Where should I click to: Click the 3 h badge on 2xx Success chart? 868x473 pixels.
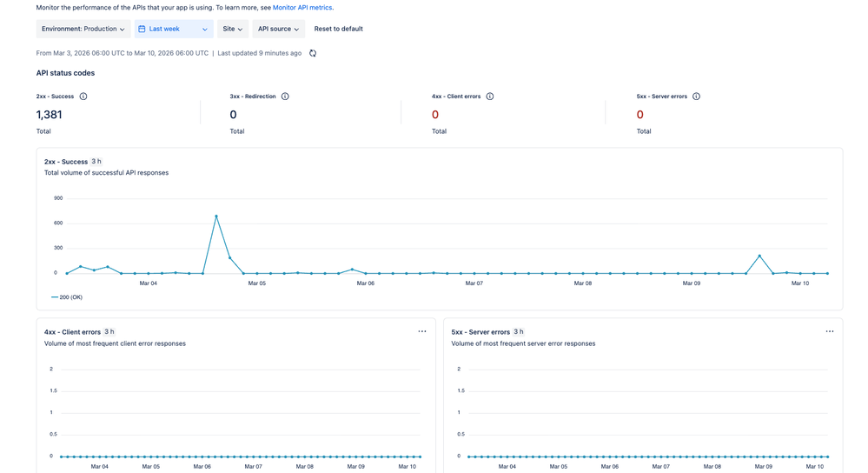click(96, 162)
